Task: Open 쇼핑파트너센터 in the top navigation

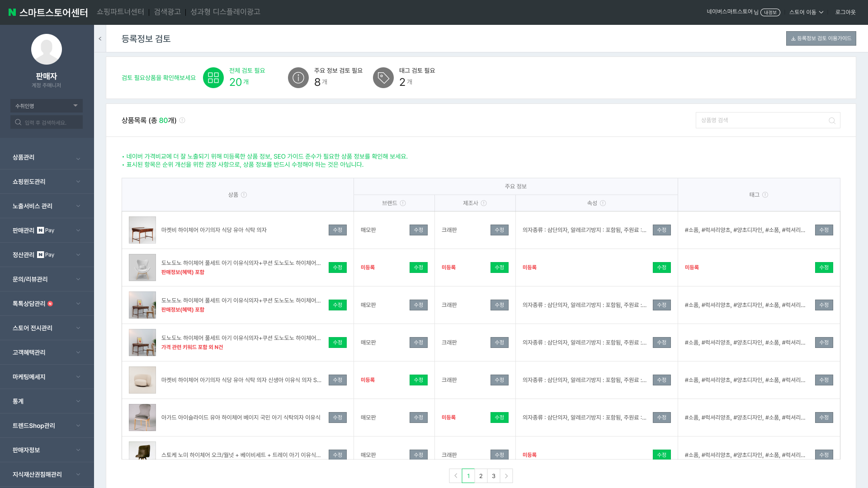Action: coord(120,12)
